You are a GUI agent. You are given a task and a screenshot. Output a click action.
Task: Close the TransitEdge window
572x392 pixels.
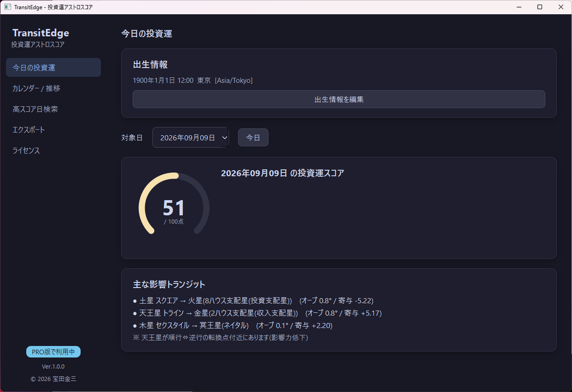click(561, 7)
